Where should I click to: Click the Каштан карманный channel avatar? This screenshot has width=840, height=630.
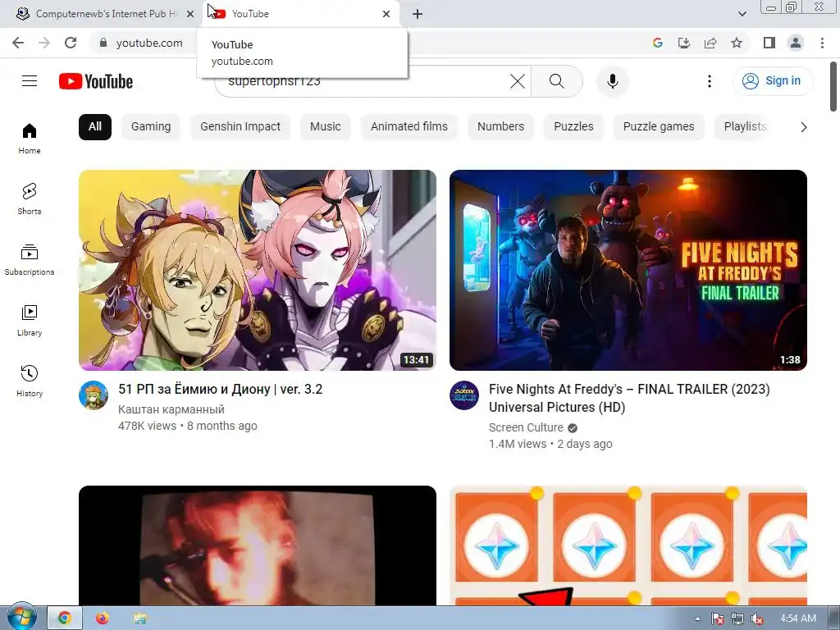[94, 395]
